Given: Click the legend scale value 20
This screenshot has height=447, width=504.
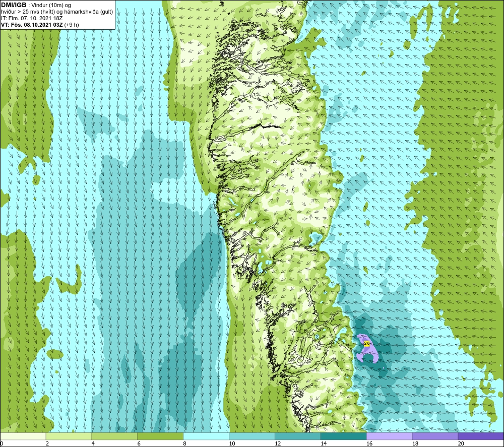Looking at the screenshot, I should (461, 444).
